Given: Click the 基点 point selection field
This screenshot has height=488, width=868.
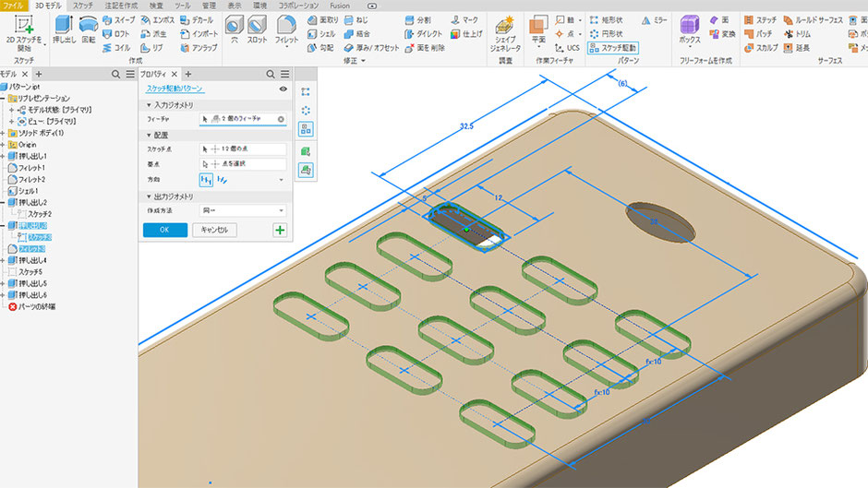Looking at the screenshot, I should 243,164.
